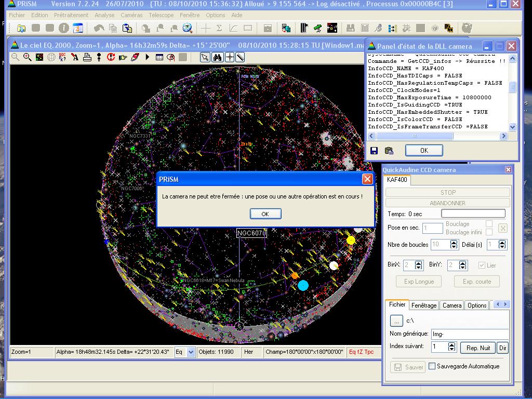Toggle the Lier binning checkbox

[482, 265]
